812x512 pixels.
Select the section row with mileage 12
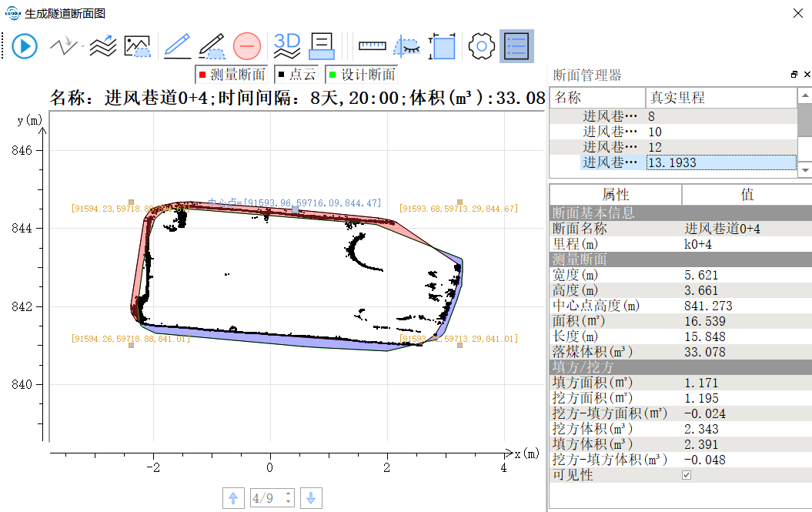click(673, 147)
